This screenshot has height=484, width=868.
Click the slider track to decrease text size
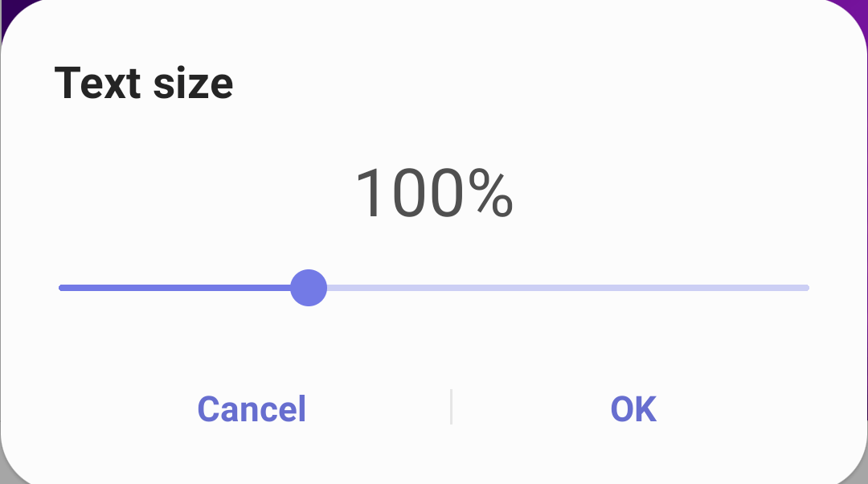(x=161, y=288)
